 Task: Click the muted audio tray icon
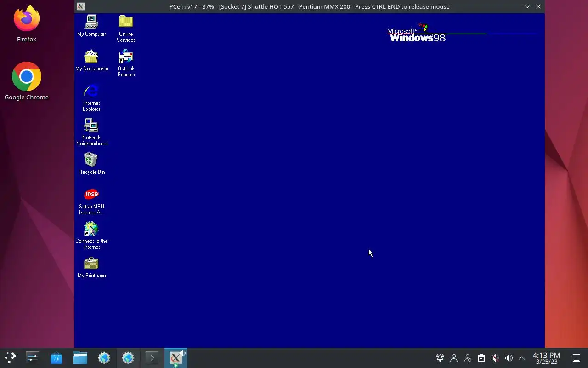point(495,358)
